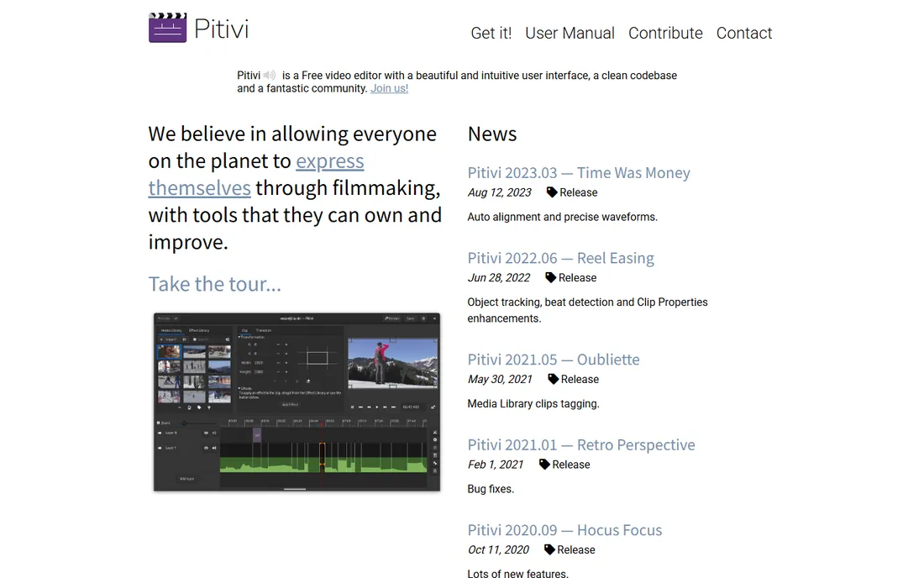Open Pitivi 2020.09 — Hocus Focus article
The image size is (924, 578).
pos(564,530)
